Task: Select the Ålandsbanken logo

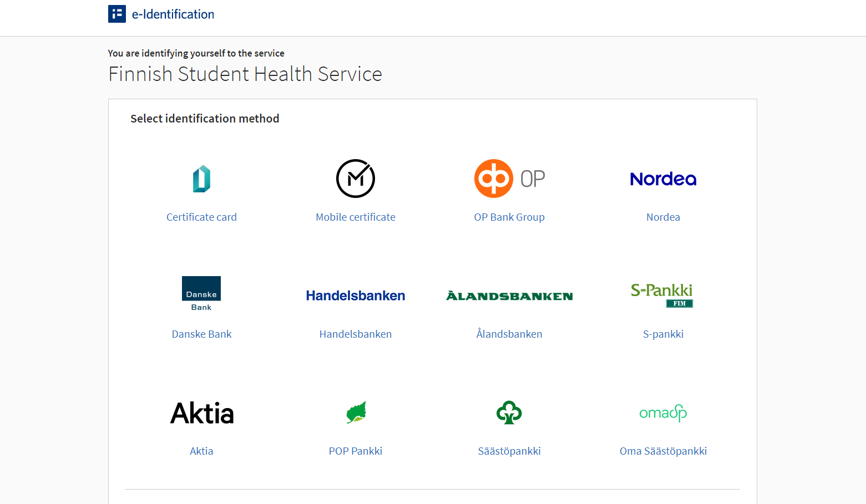Action: [509, 296]
